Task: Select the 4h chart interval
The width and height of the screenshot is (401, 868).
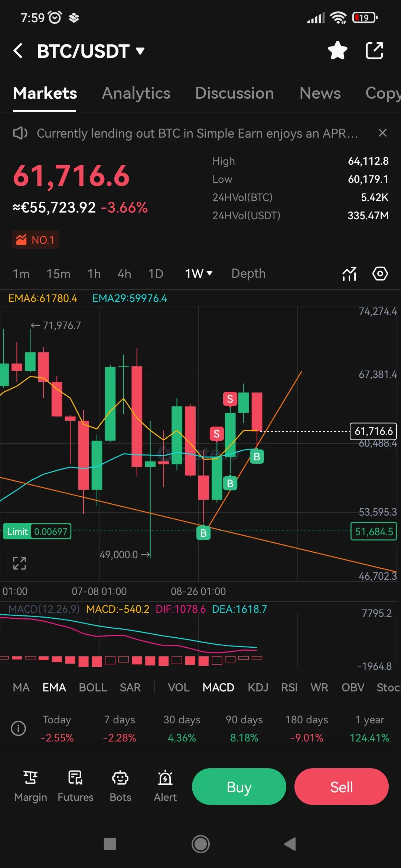Action: tap(124, 274)
